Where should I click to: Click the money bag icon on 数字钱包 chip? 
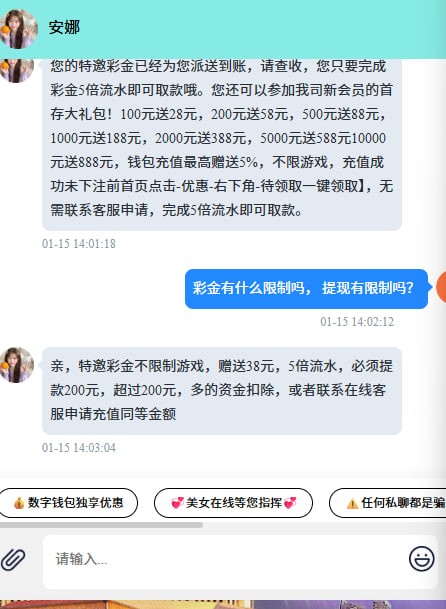pyautogui.click(x=19, y=503)
